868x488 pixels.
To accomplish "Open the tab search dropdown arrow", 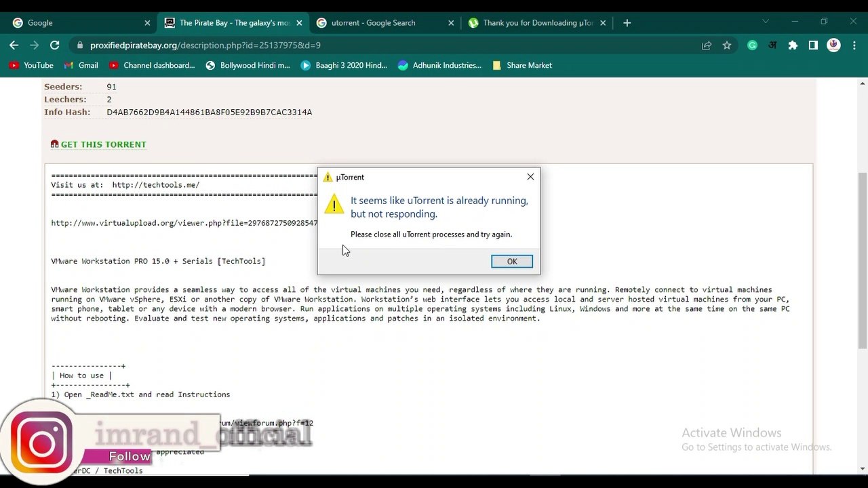I will [x=766, y=22].
